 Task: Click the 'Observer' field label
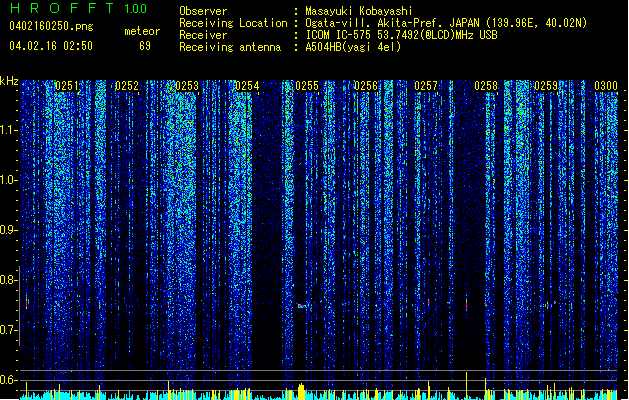click(x=203, y=11)
